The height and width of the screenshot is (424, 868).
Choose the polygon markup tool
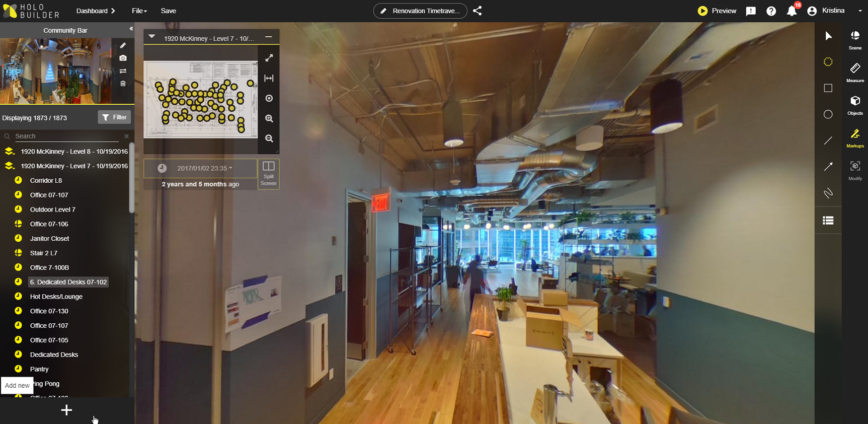pos(828,62)
